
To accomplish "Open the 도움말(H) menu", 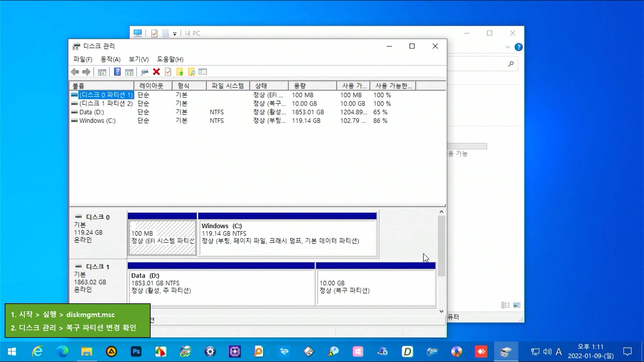I will coord(170,59).
